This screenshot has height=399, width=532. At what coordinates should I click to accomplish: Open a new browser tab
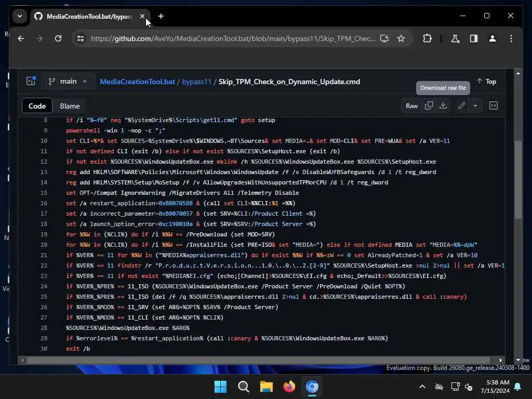pos(161,16)
